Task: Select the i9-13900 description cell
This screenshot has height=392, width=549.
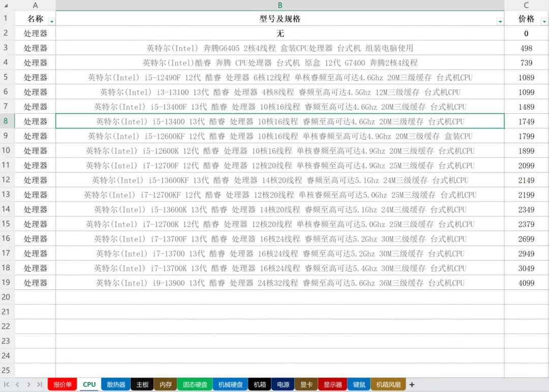Action: coord(280,283)
